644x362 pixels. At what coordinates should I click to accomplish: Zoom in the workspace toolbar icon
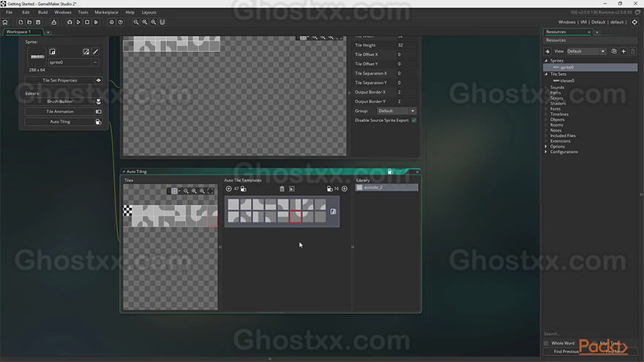click(x=153, y=22)
